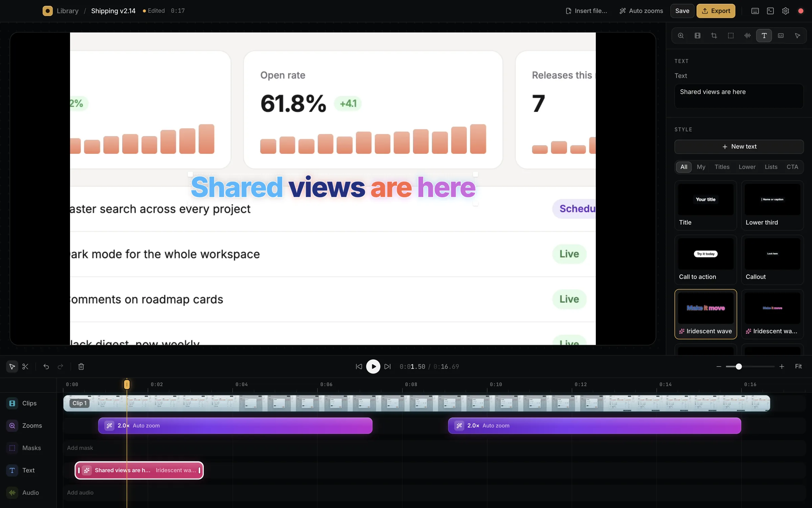Open keyboard shortcuts icon in top bar

pyautogui.click(x=755, y=11)
